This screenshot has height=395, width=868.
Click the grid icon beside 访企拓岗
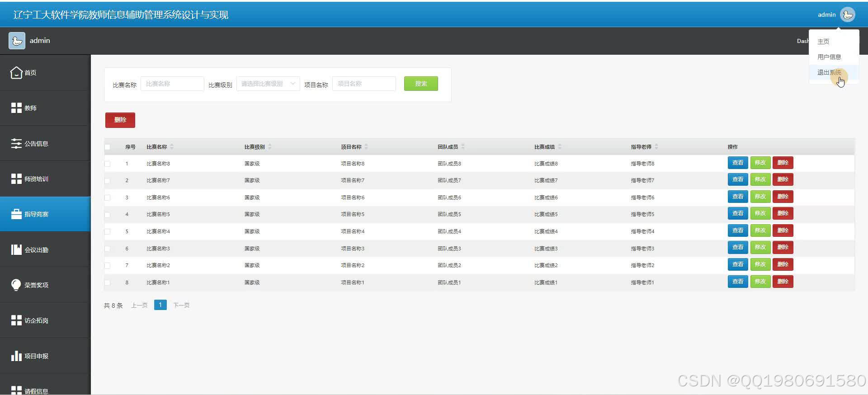[16, 320]
